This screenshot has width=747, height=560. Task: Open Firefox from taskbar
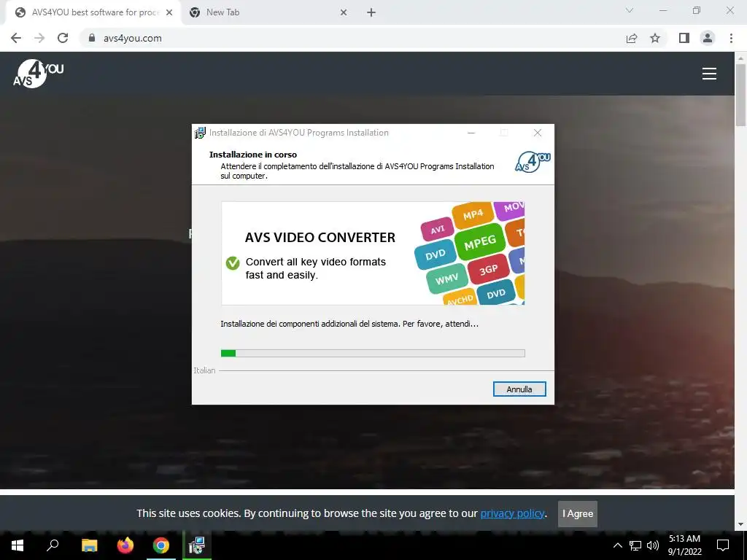coord(125,545)
